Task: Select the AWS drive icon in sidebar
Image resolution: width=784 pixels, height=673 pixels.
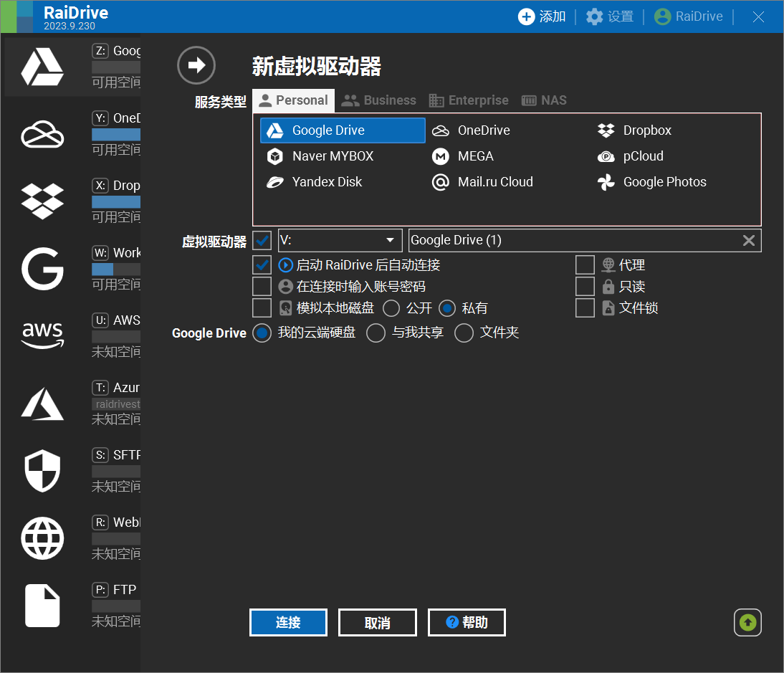Action: tap(42, 335)
